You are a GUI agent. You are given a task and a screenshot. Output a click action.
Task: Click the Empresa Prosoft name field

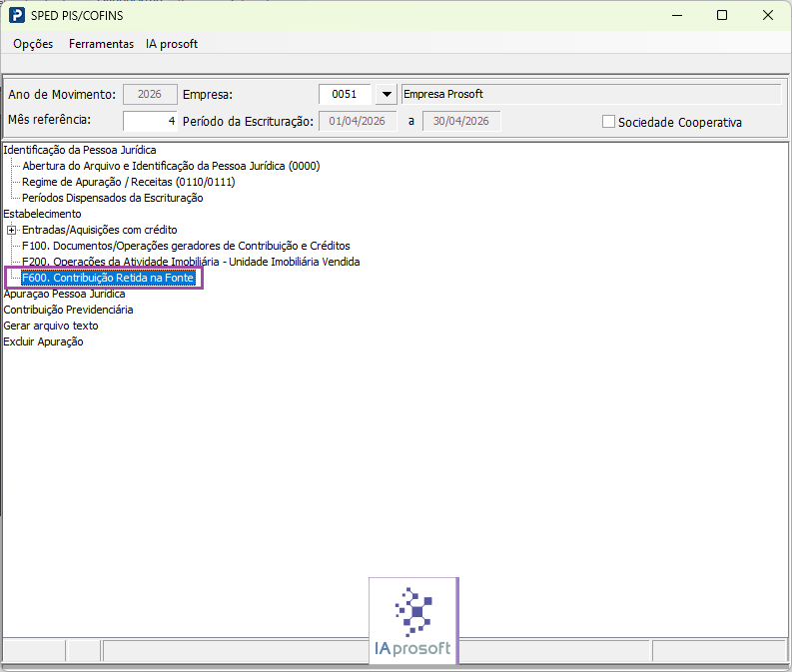591,95
